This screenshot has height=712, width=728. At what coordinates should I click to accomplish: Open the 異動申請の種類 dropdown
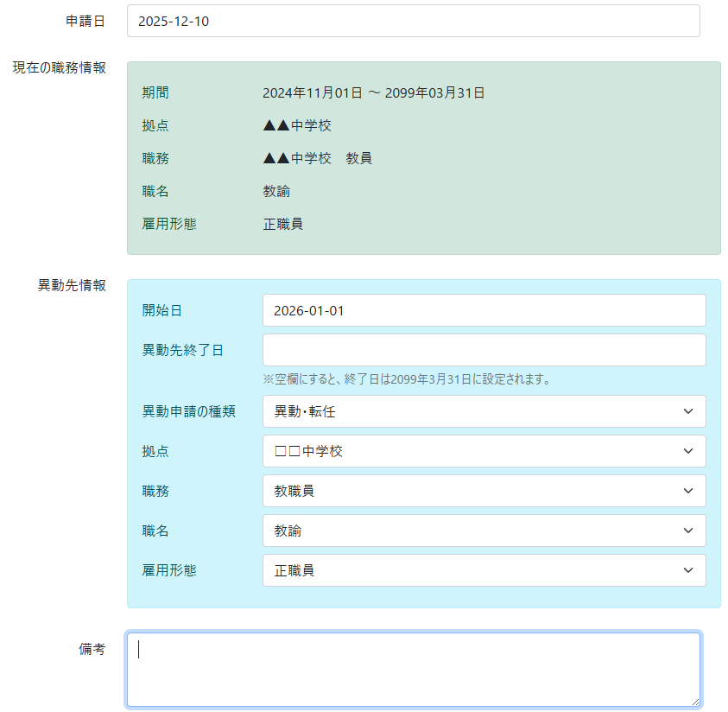[484, 411]
